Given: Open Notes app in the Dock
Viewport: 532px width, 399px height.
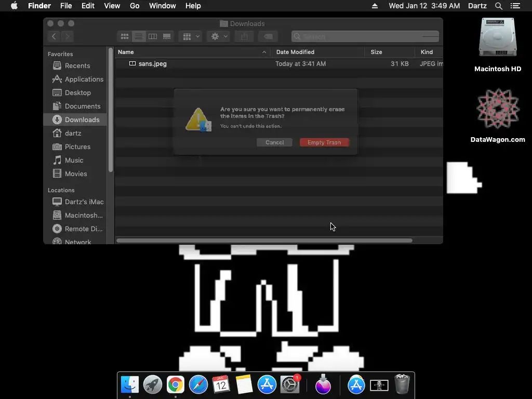Looking at the screenshot, I should (x=244, y=384).
